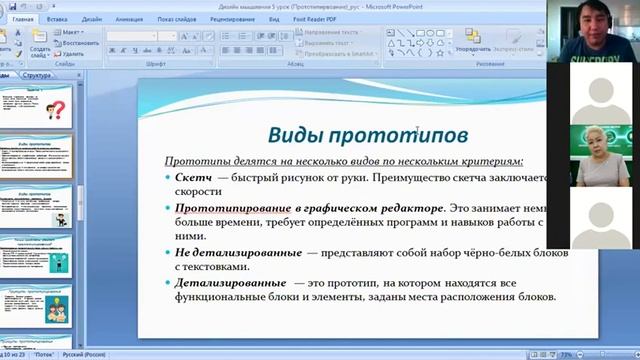Open the Макет layout dropdown
Image resolution: width=640 pixels, height=360 pixels.
coord(69,32)
